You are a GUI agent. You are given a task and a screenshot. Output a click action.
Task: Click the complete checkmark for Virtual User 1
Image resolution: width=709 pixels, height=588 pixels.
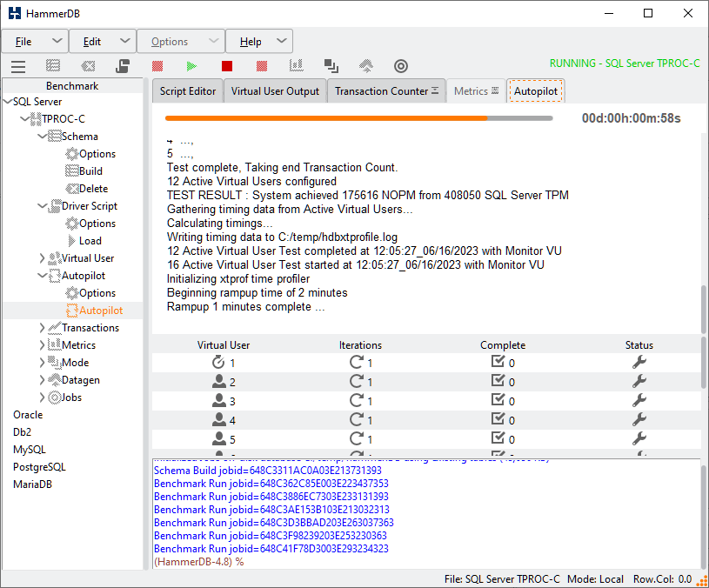[x=498, y=362]
